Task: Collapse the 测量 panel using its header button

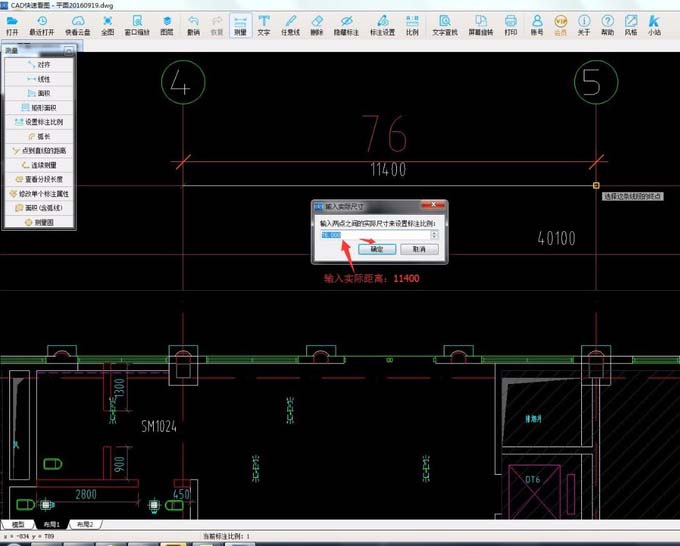Action: pyautogui.click(x=68, y=50)
